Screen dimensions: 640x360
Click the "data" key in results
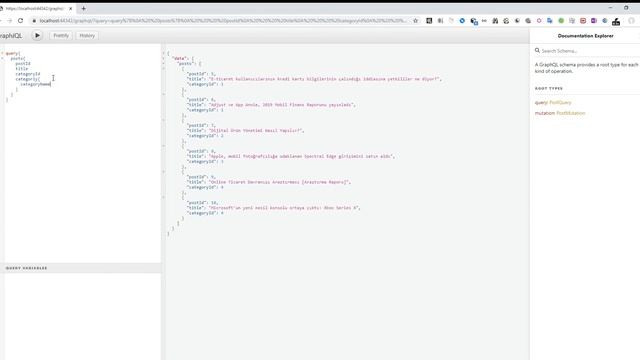[x=179, y=58]
